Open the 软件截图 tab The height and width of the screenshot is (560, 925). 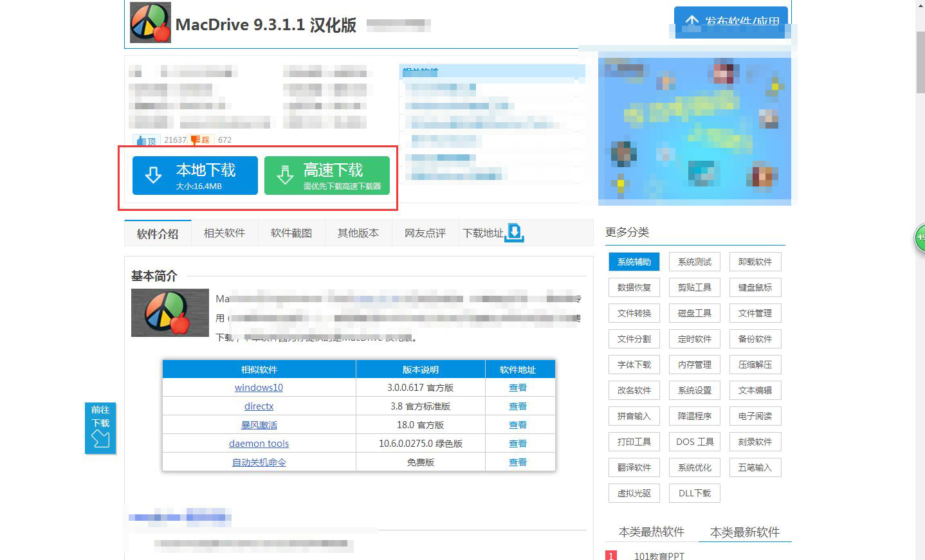click(x=291, y=233)
